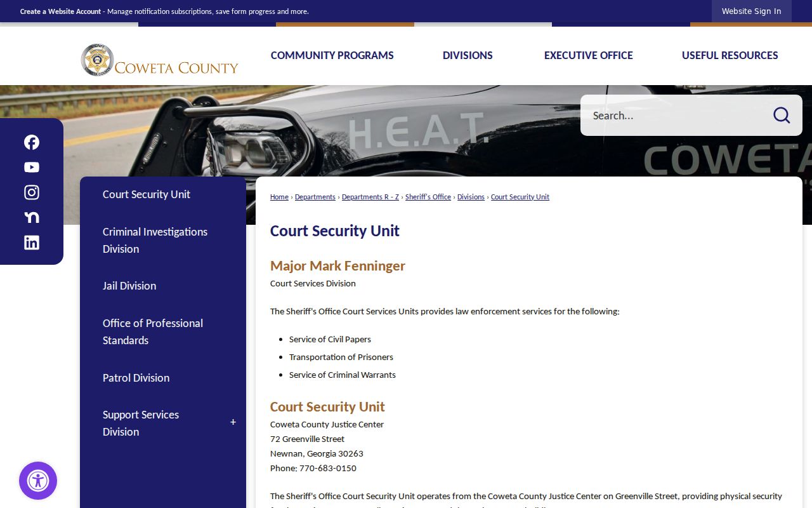Click the Sheriff's Office breadcrumb link

click(x=428, y=197)
